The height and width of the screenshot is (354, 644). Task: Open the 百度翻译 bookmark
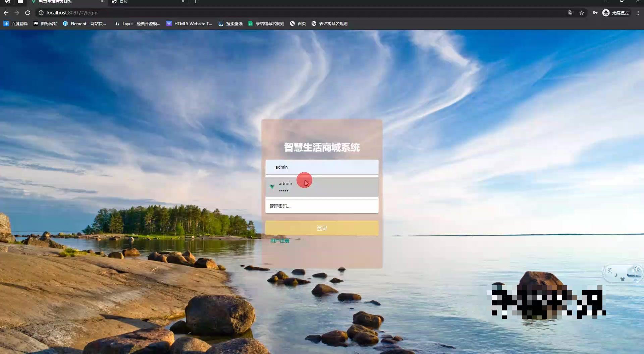click(15, 23)
